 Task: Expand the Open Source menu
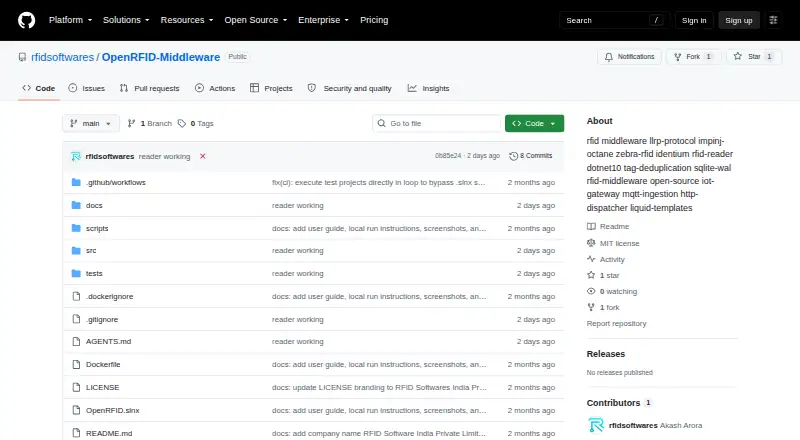256,20
